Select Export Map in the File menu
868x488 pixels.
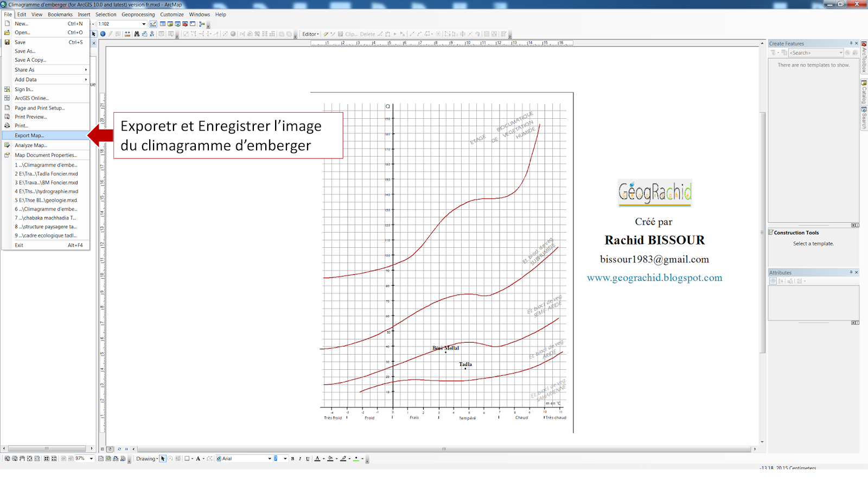[x=31, y=135]
